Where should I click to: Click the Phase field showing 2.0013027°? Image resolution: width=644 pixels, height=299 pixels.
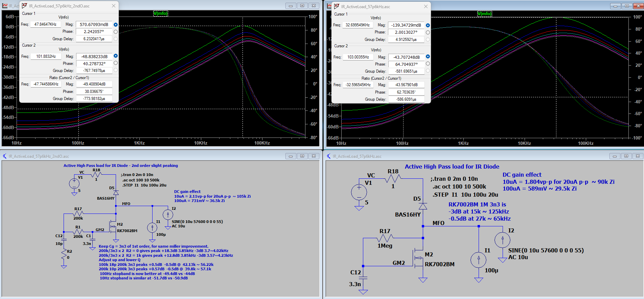tap(406, 32)
